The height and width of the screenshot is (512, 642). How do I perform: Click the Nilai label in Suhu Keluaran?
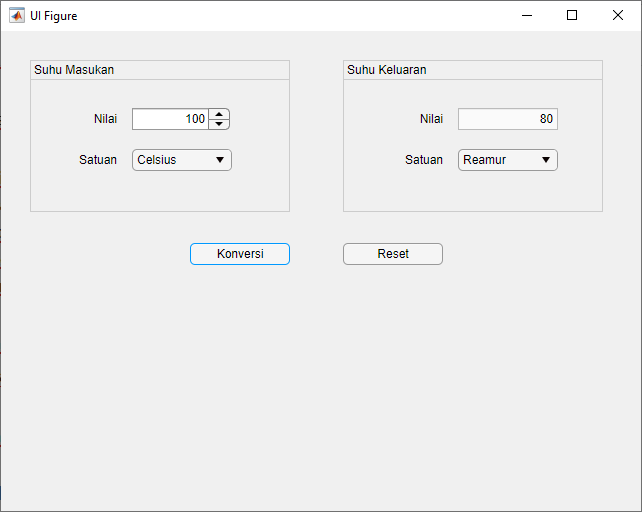coord(431,119)
